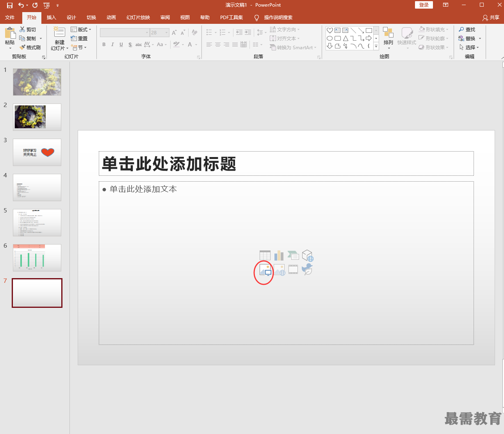
Task: Open the 选择 select dropdown
Action: click(469, 47)
